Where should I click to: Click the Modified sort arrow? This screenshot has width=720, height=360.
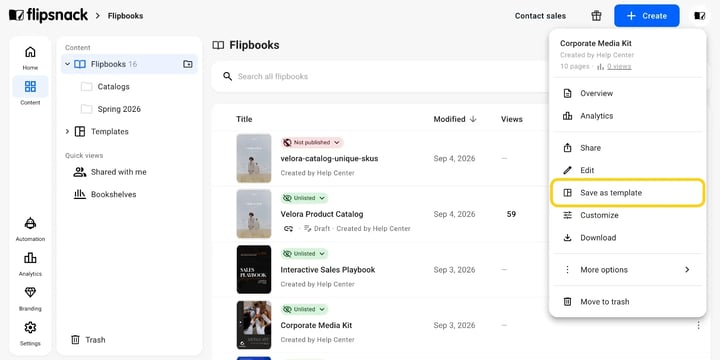click(473, 119)
